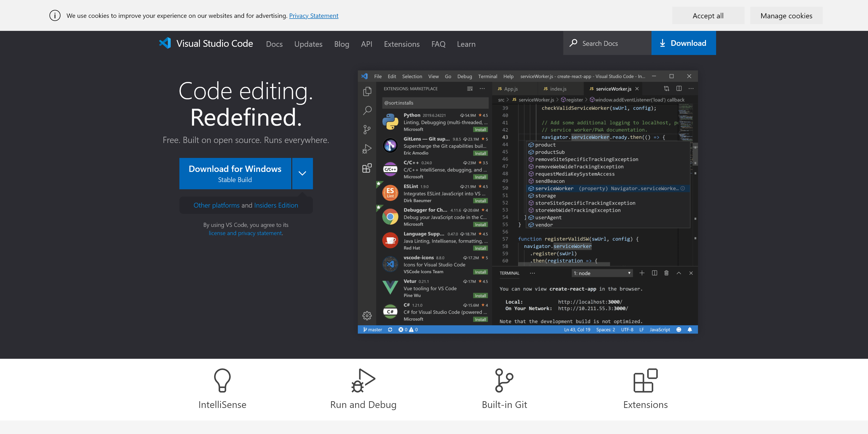The width and height of the screenshot is (868, 434).
Task: Open the '1: node' terminal selector dropdown
Action: click(602, 273)
